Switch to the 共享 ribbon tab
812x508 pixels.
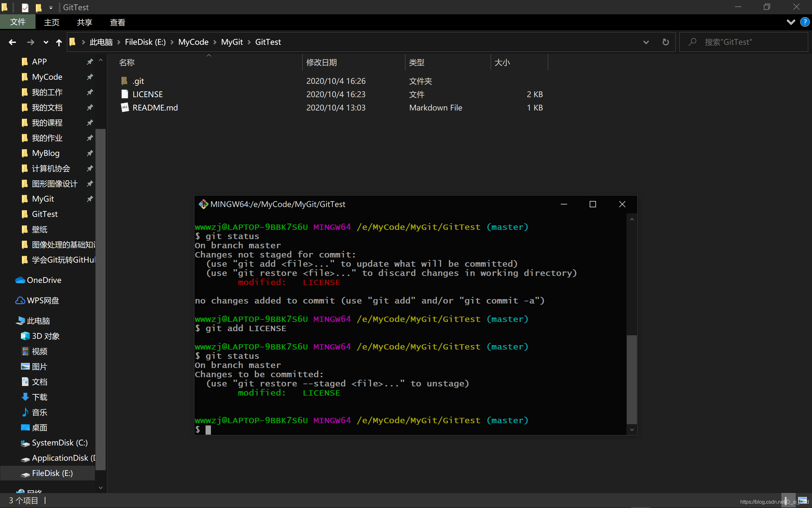[x=84, y=22]
